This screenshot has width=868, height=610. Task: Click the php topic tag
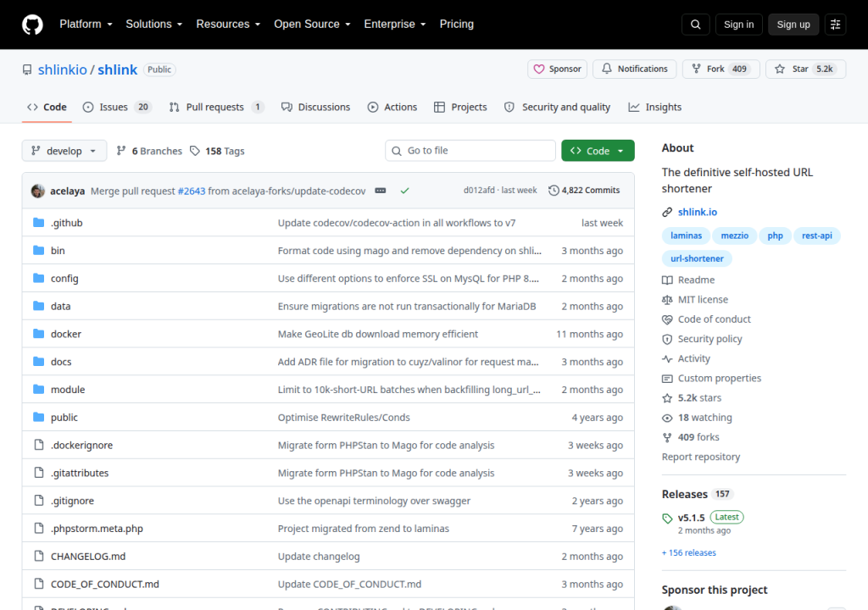point(775,236)
